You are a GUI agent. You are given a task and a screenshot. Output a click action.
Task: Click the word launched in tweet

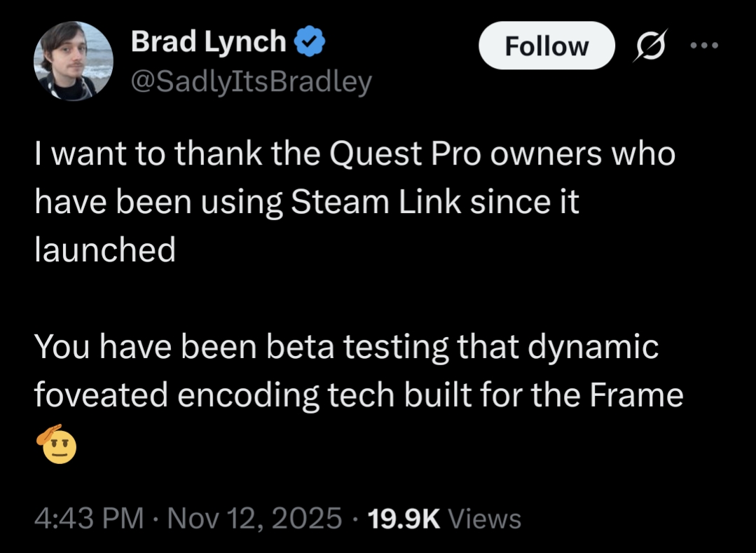(105, 250)
